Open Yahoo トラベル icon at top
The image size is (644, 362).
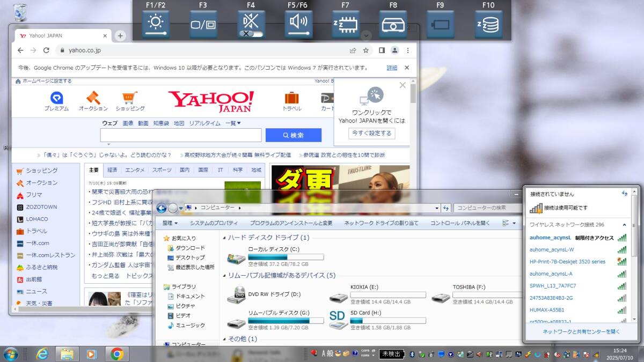[292, 101]
